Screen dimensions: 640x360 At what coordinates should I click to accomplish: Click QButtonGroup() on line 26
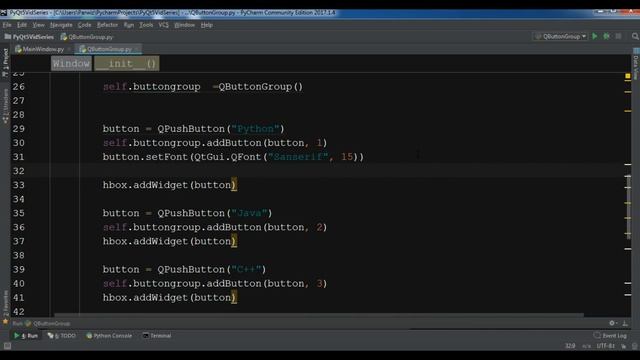pyautogui.click(x=261, y=87)
